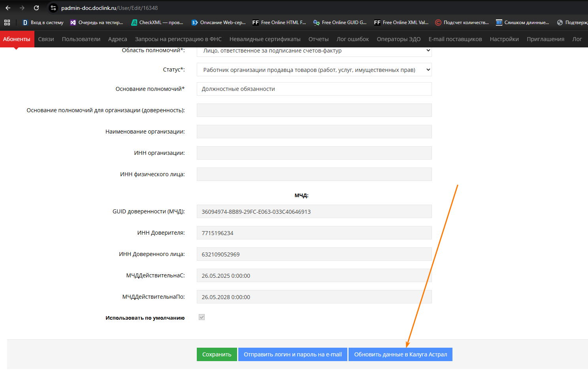Click the 'ИНН Доверенного лица' field

tap(314, 254)
